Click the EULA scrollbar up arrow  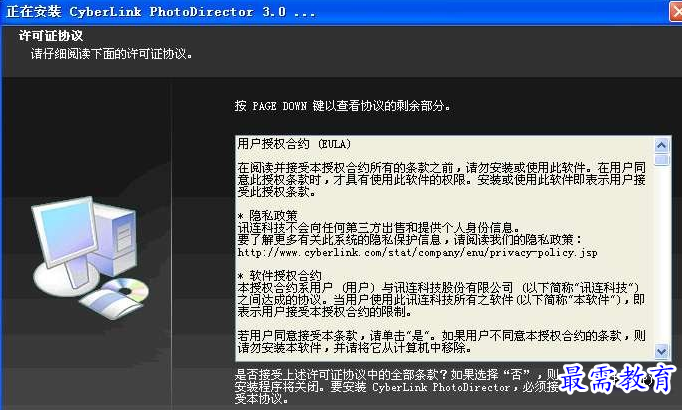pos(662,145)
